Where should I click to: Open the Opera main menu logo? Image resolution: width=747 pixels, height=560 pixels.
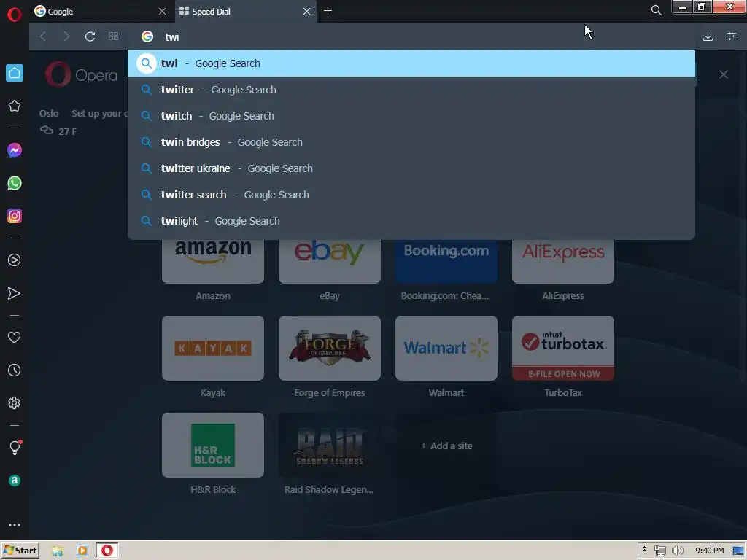pyautogui.click(x=15, y=15)
